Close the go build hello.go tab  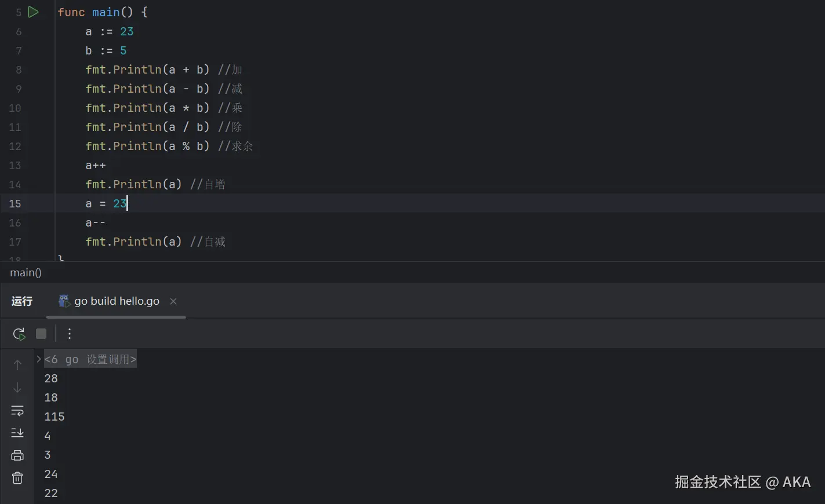coord(173,301)
